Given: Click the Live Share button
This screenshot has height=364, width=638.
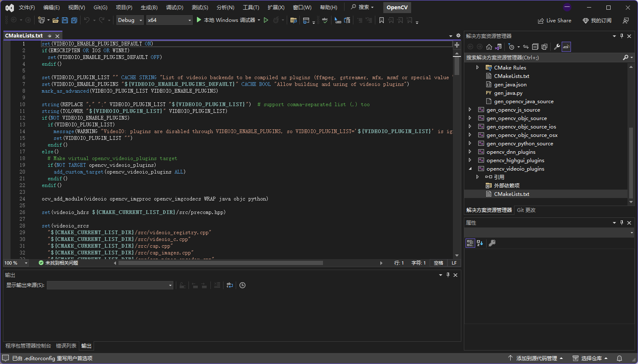Looking at the screenshot, I should coord(555,20).
